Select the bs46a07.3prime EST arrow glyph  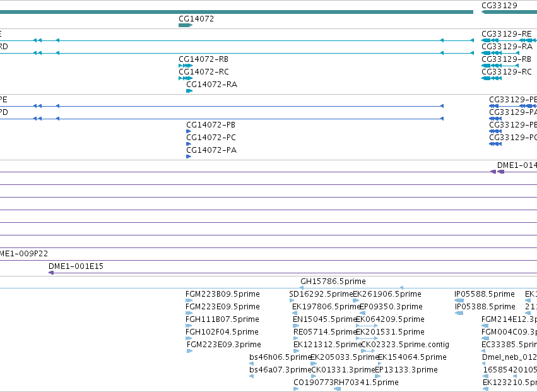(252, 376)
